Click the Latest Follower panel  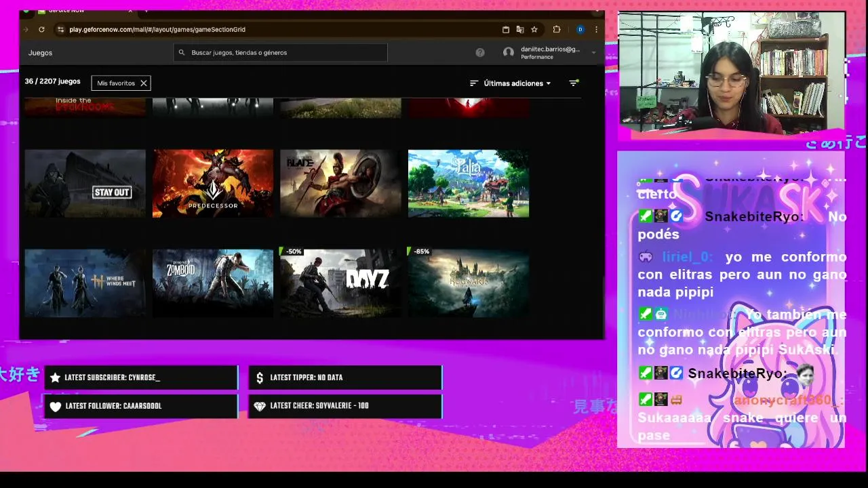(x=141, y=406)
